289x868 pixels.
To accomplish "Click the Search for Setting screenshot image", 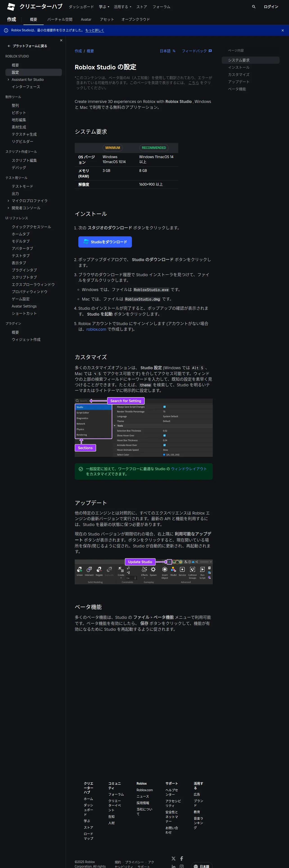I will [x=144, y=427].
